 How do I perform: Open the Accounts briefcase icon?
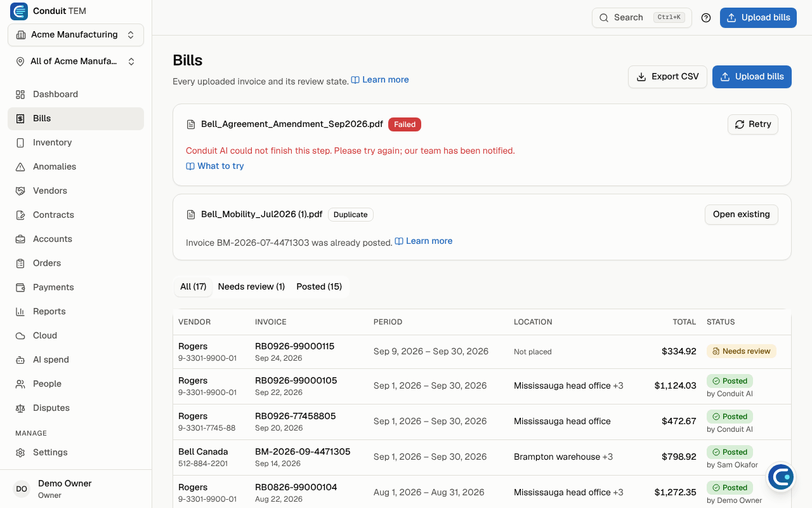(20, 239)
